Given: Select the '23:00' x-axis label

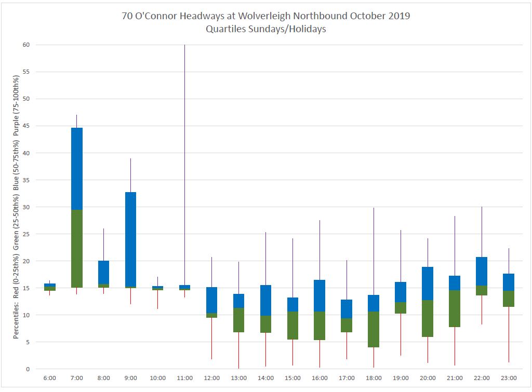Looking at the screenshot, I should point(509,378).
